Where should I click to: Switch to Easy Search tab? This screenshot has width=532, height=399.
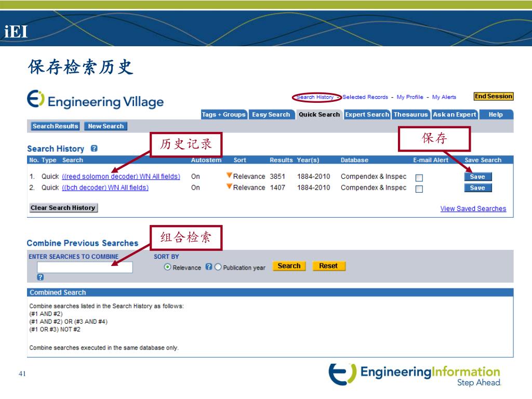click(x=271, y=115)
